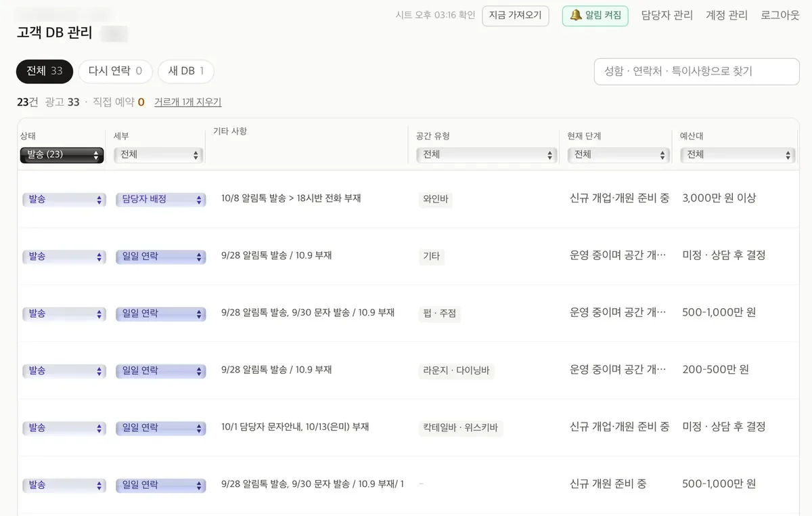Open 일일 연락 dropdown in 라운지·다이닝바 row

click(160, 371)
